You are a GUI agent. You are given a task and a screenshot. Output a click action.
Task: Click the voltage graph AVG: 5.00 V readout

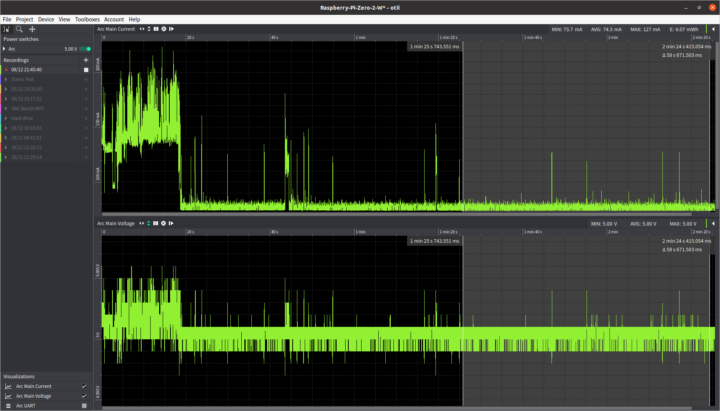coord(643,224)
